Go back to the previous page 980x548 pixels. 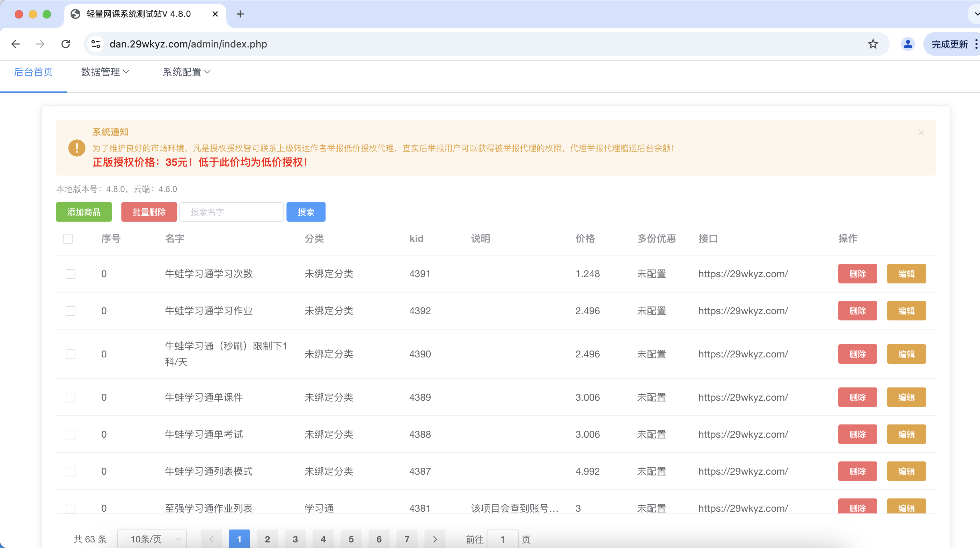point(16,44)
